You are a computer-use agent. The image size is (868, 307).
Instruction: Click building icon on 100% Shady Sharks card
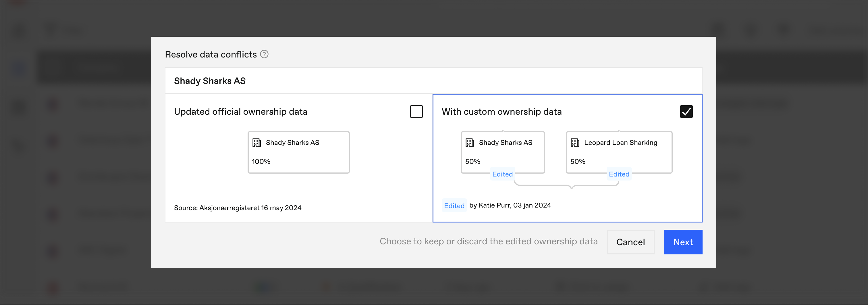click(257, 143)
